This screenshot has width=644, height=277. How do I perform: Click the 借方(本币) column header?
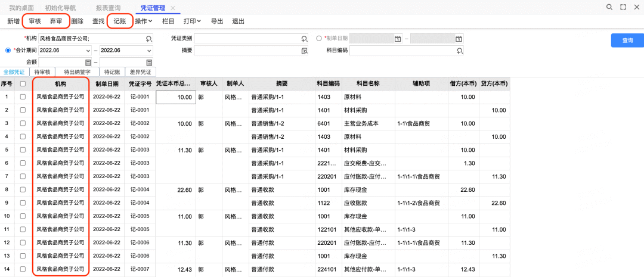(463, 84)
